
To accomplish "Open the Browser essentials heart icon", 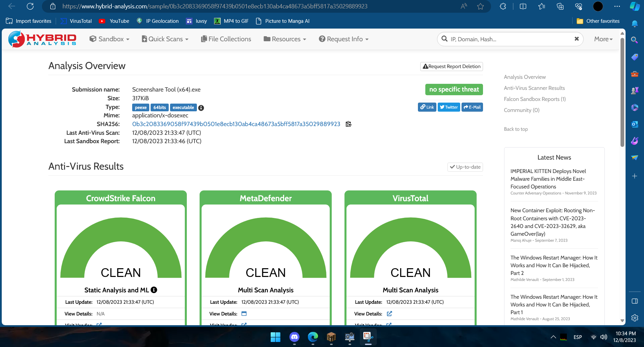I will 579,6.
